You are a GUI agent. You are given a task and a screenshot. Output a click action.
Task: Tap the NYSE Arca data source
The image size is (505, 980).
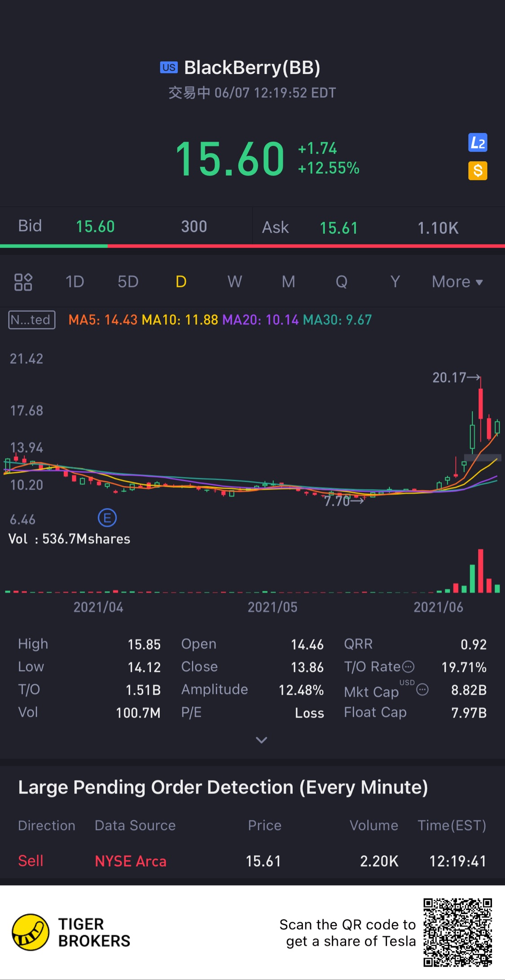131,861
